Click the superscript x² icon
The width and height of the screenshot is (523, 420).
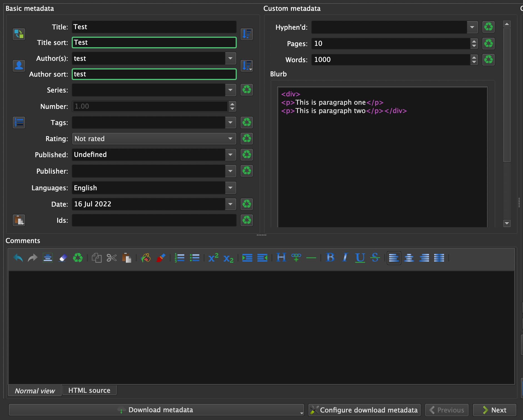pos(213,258)
